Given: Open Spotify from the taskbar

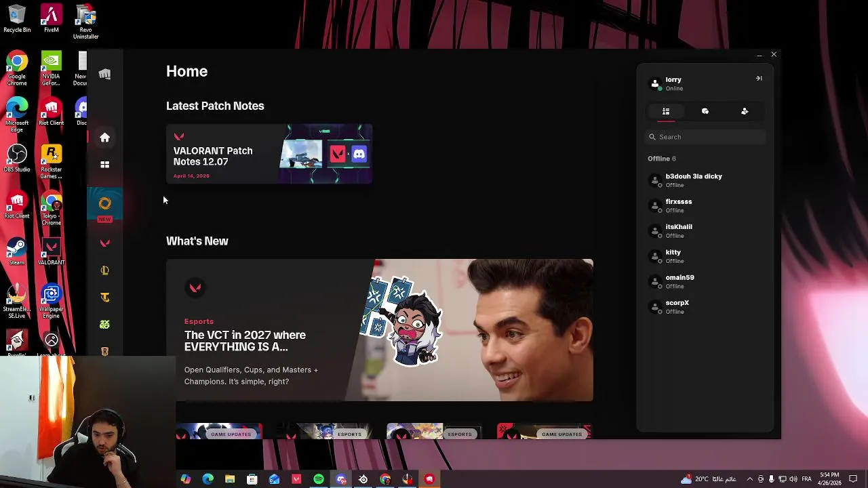Looking at the screenshot, I should point(319,479).
